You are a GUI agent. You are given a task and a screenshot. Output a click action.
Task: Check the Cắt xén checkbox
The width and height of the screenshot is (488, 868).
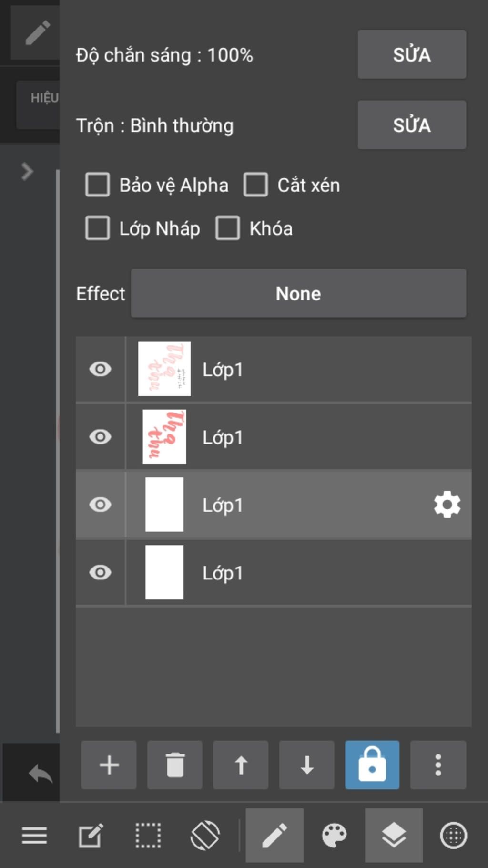click(256, 185)
